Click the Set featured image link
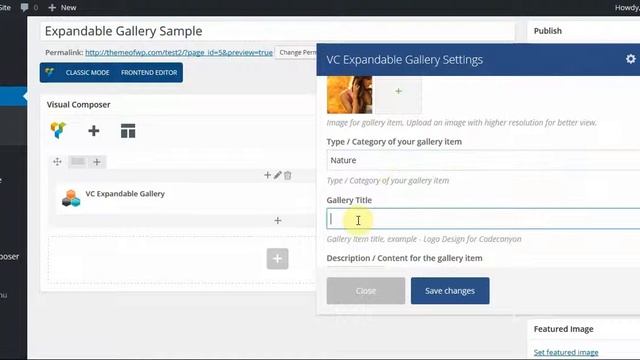640x360 pixels. (x=566, y=352)
